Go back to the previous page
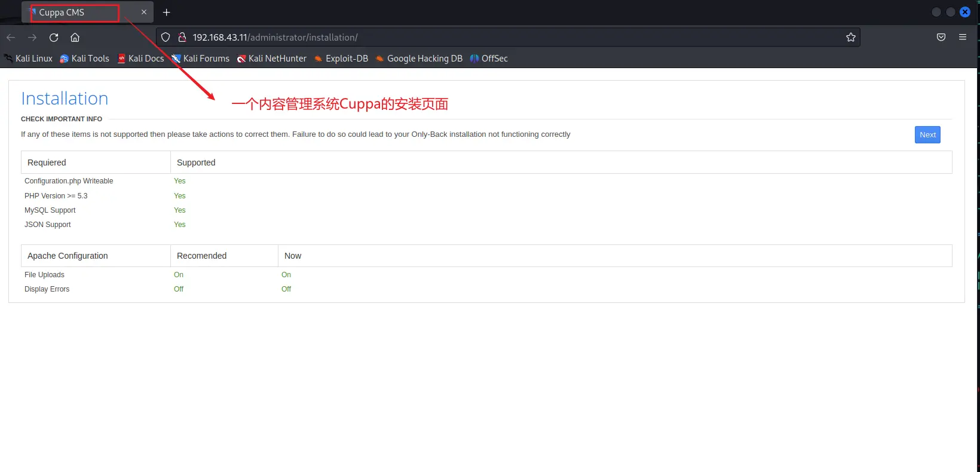Image resolution: width=980 pixels, height=472 pixels. (x=11, y=38)
